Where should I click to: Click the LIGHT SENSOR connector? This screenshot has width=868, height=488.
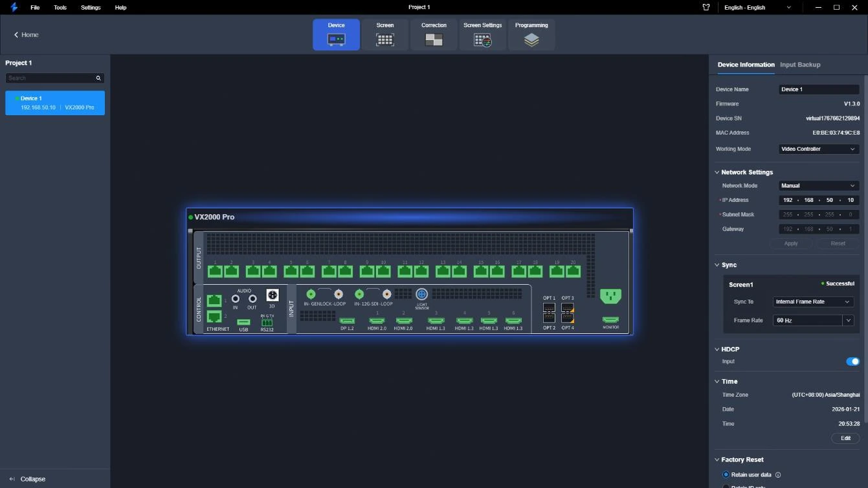click(x=421, y=294)
